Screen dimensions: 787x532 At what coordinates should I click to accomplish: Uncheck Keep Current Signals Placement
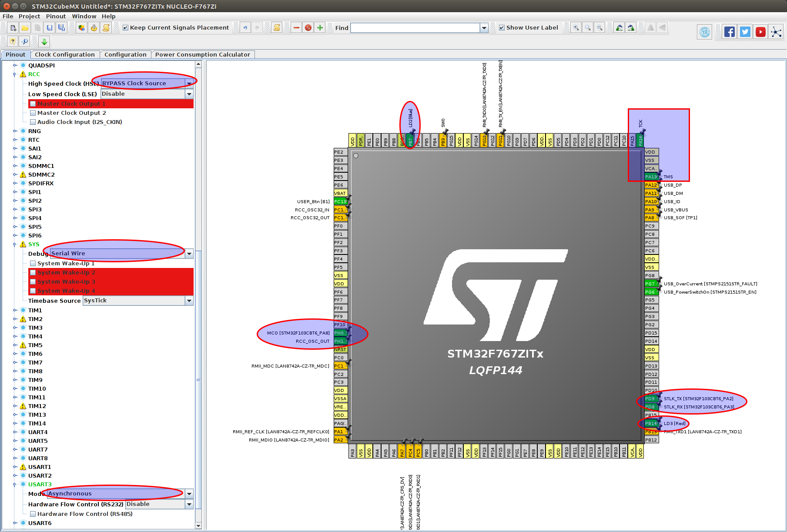click(x=125, y=27)
